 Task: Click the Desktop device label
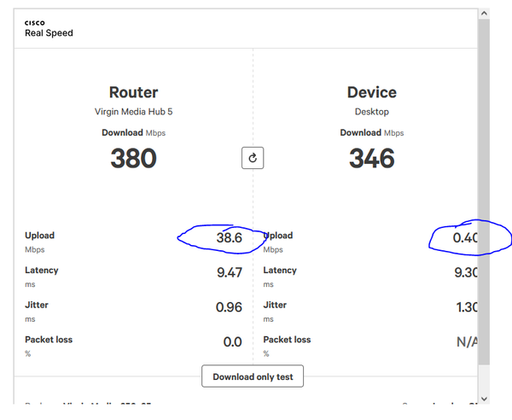click(371, 112)
